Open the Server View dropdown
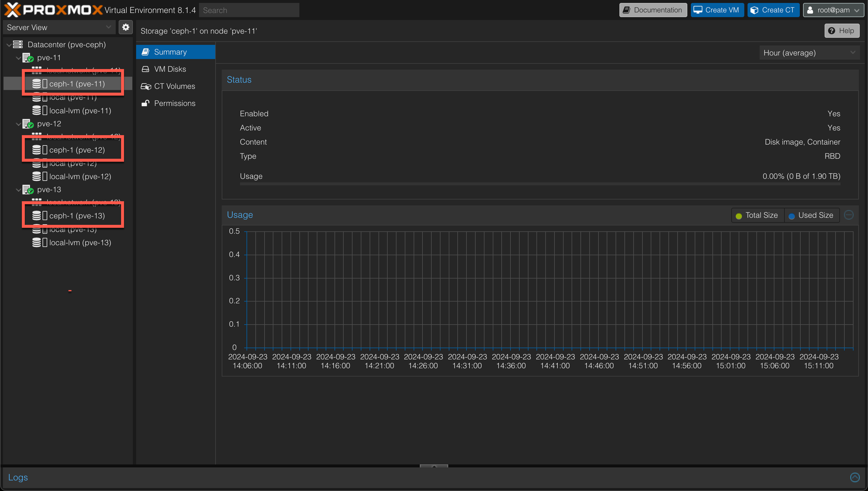 59,27
